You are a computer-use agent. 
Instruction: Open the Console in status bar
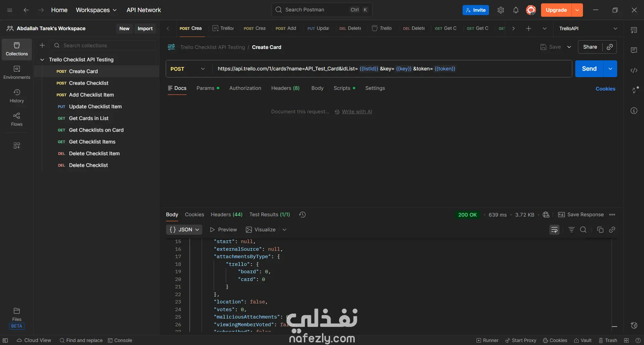[x=120, y=340]
